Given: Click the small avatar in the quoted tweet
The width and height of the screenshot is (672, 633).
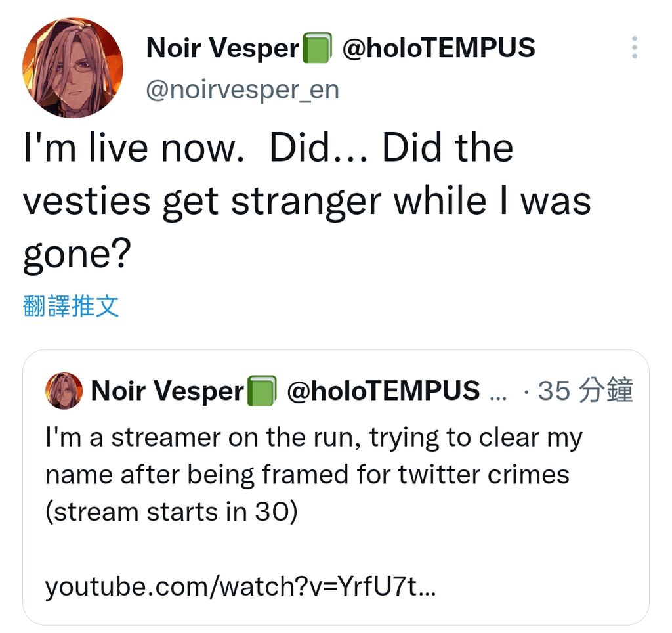Looking at the screenshot, I should click(64, 391).
